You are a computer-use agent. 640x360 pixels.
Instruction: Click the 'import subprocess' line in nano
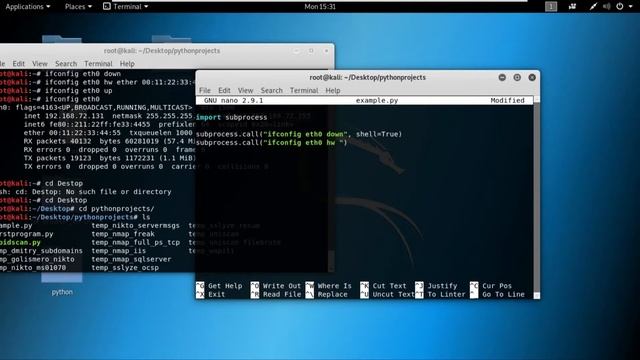[231, 117]
